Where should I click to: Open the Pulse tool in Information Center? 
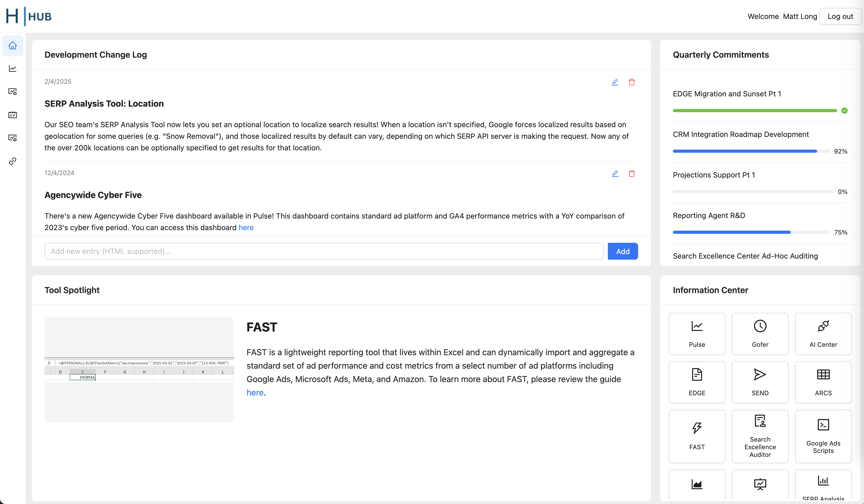click(697, 333)
